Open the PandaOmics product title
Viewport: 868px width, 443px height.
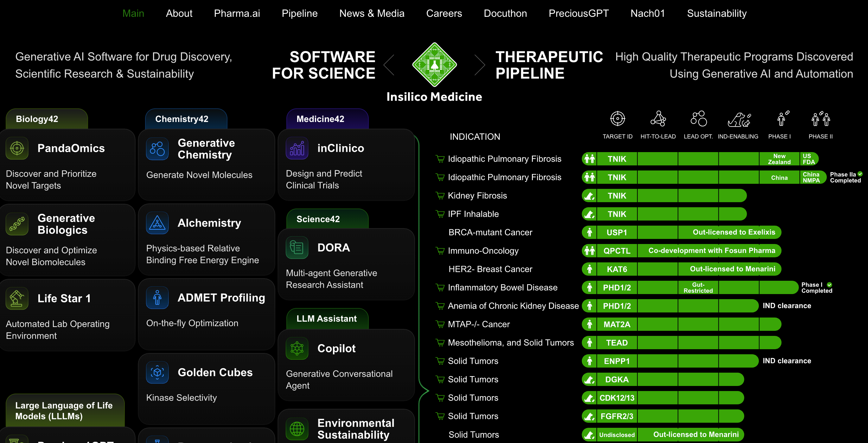tap(71, 148)
